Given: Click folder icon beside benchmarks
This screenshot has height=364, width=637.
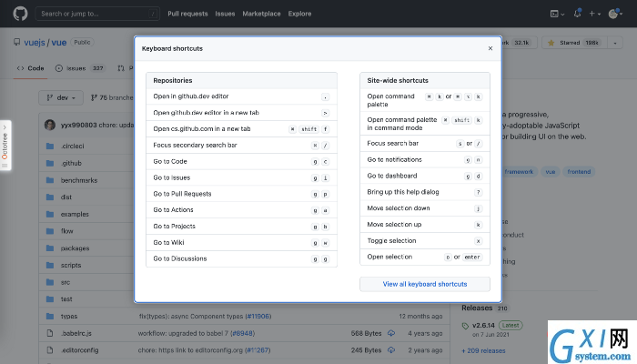Looking at the screenshot, I should 50,180.
